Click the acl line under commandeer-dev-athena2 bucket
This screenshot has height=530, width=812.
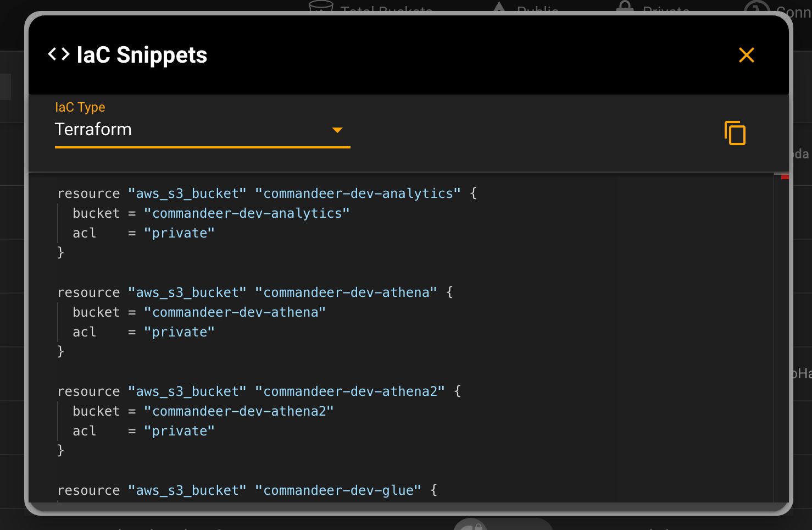click(143, 431)
